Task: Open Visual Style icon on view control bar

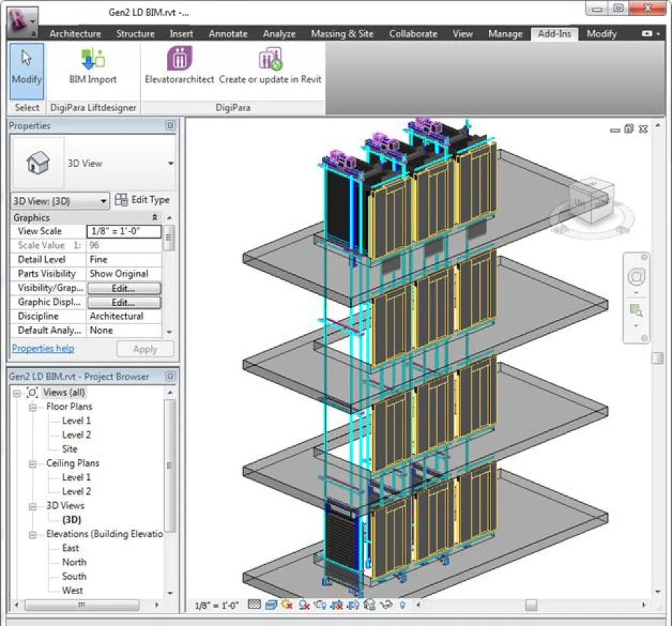Action: [270, 604]
